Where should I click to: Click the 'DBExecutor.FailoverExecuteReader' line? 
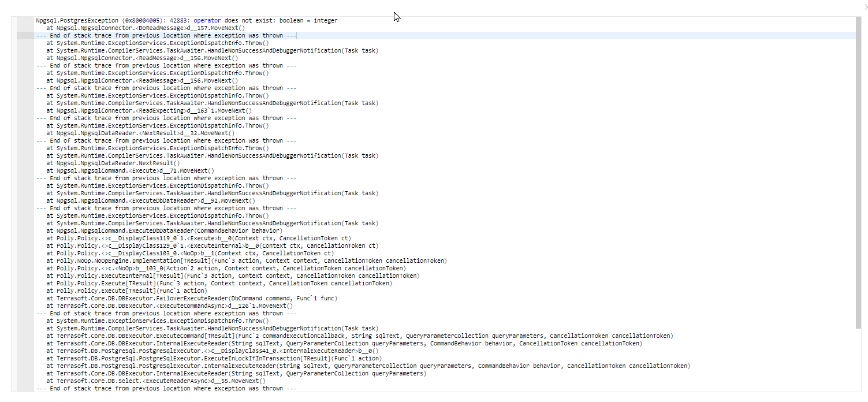click(x=192, y=298)
